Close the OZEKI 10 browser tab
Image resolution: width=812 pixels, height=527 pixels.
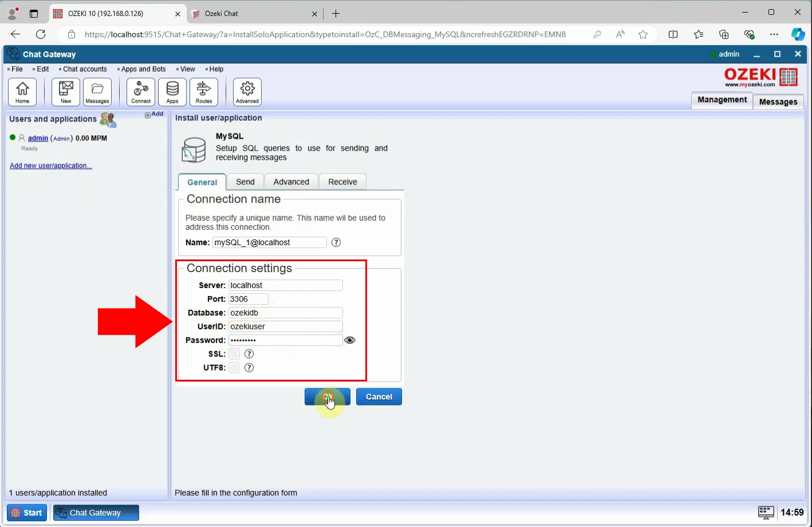pos(178,14)
